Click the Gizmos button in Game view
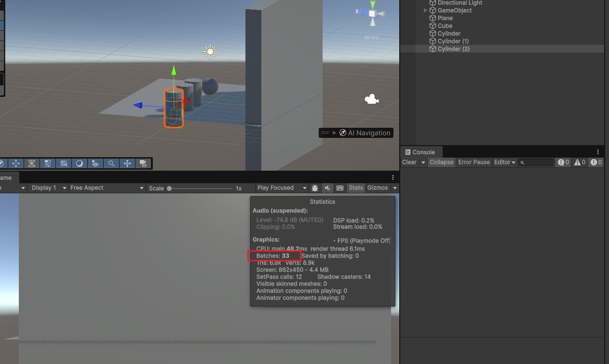The image size is (609, 364). tap(378, 188)
